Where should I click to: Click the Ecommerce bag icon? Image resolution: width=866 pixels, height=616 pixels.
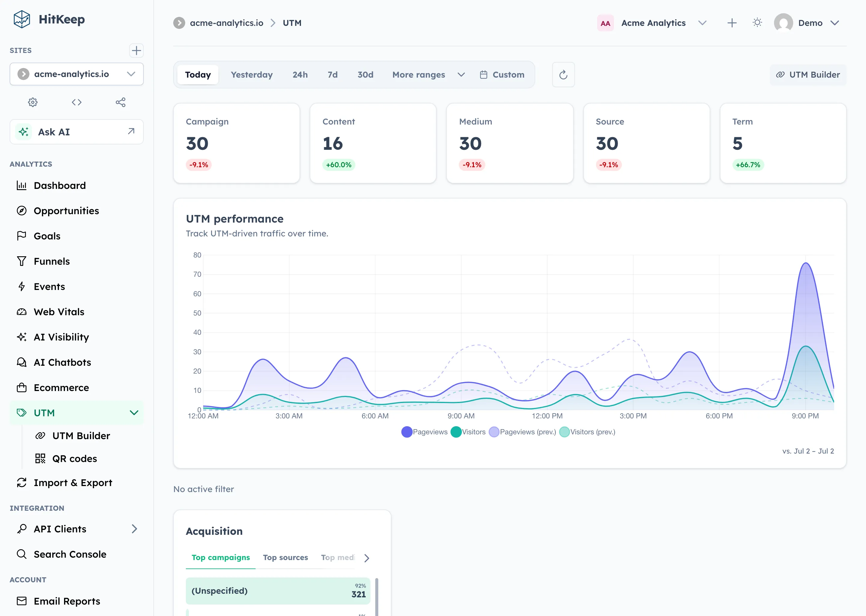point(22,387)
